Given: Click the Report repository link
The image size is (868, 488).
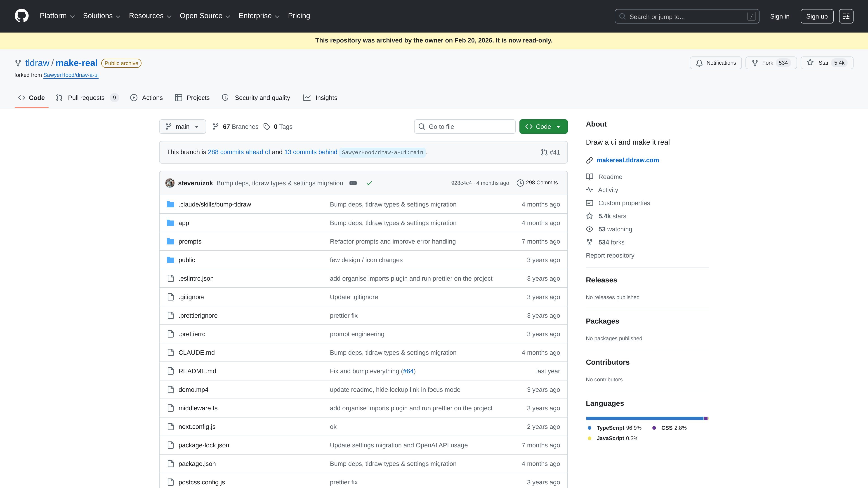Looking at the screenshot, I should [610, 256].
